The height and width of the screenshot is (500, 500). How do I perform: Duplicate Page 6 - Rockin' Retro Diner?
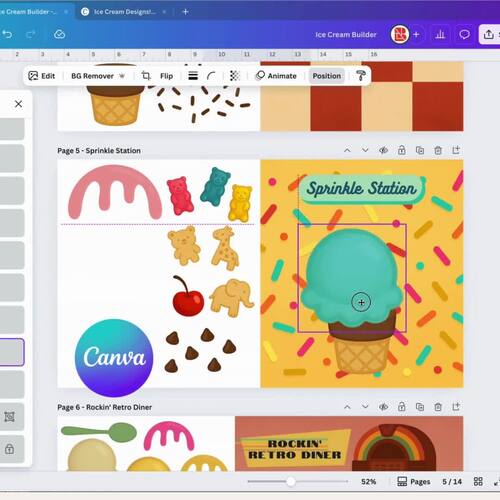pyautogui.click(x=420, y=407)
